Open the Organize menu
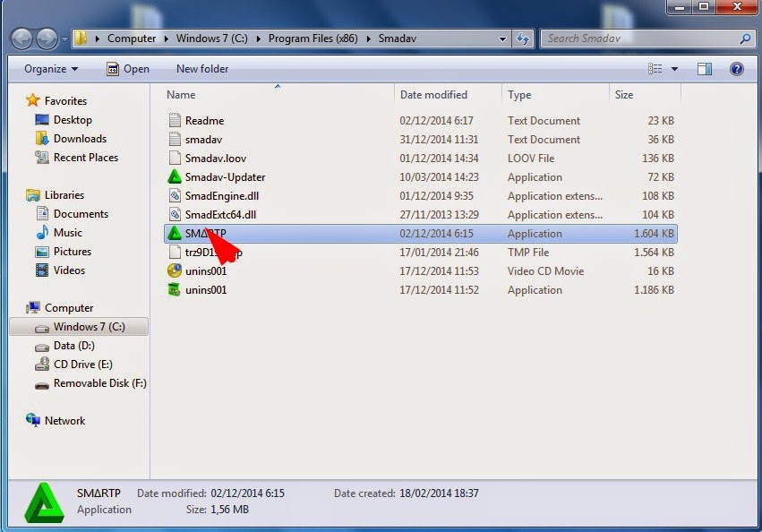This screenshot has height=532, width=762. 51,69
